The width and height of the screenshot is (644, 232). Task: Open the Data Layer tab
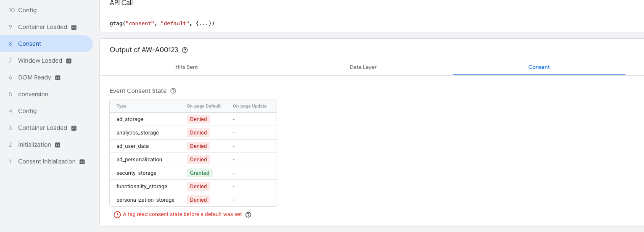[x=363, y=67]
